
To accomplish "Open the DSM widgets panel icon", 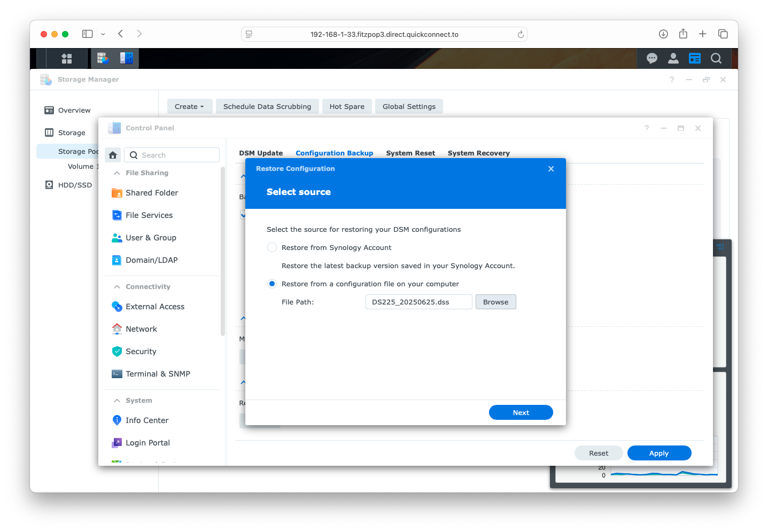I will [x=695, y=58].
